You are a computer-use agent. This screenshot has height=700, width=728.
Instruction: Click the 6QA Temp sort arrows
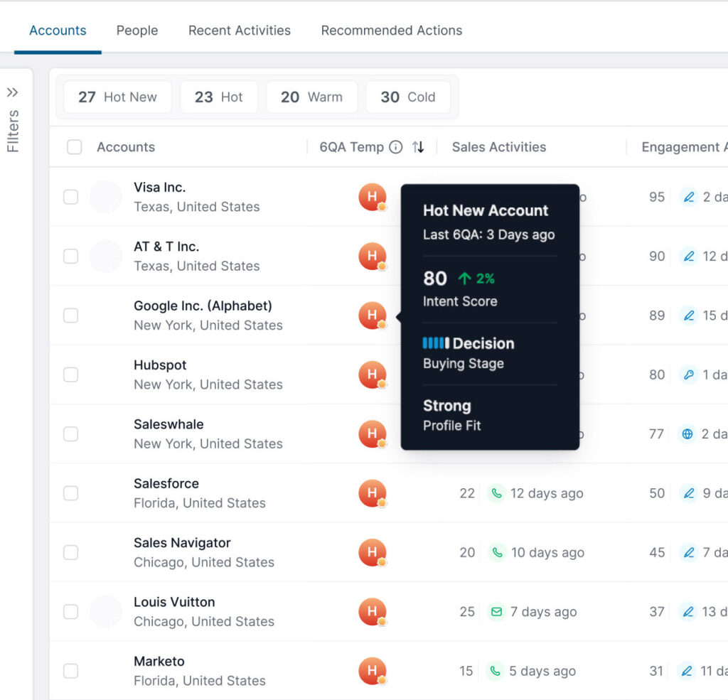click(418, 147)
